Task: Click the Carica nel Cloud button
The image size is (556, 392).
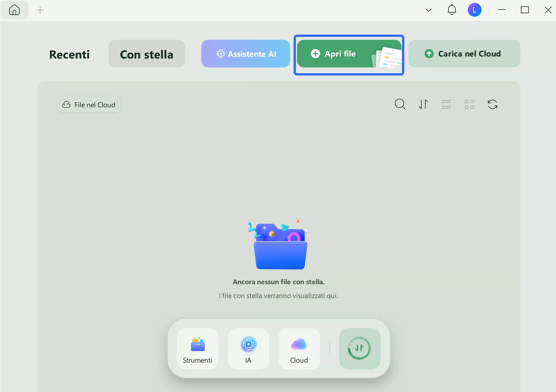Action: (464, 54)
